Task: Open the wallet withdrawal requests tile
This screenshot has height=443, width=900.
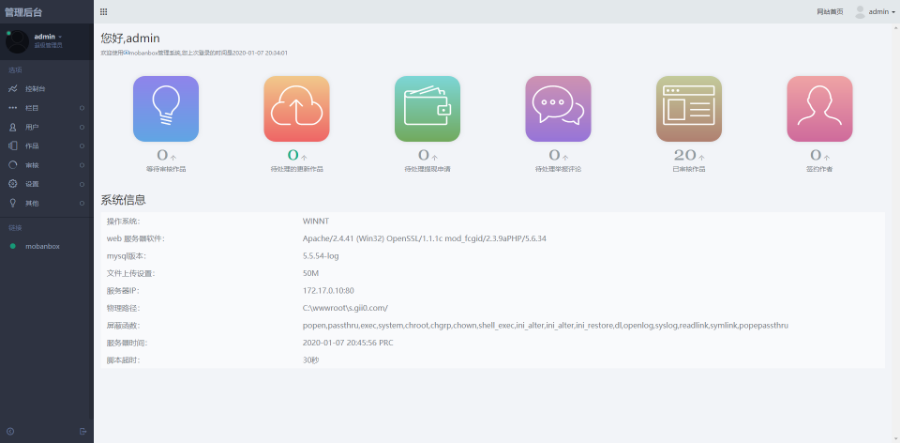Action: pos(428,108)
